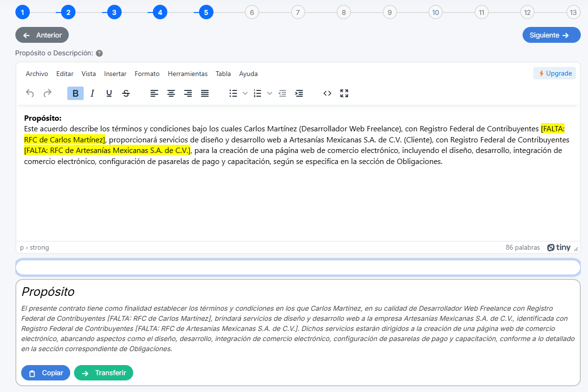
Task: Go back with the Anterior button
Action: click(42, 35)
